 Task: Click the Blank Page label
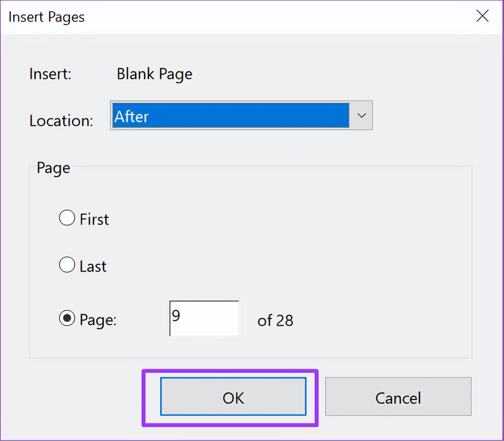(154, 74)
